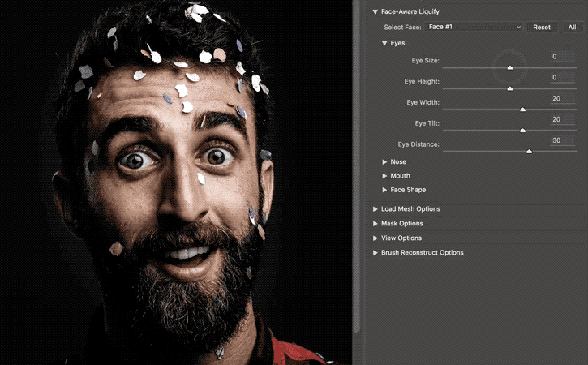Click the Eye Width slider handle
Image resolution: width=588 pixels, height=365 pixels.
(522, 109)
